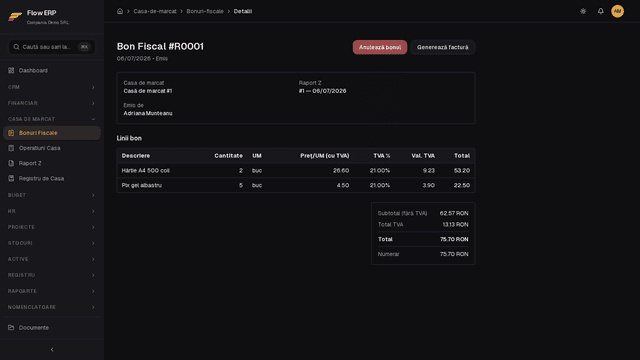The width and height of the screenshot is (640, 360).
Task: Click the Bonuri Fiscale receipt icon
Action: 11,133
